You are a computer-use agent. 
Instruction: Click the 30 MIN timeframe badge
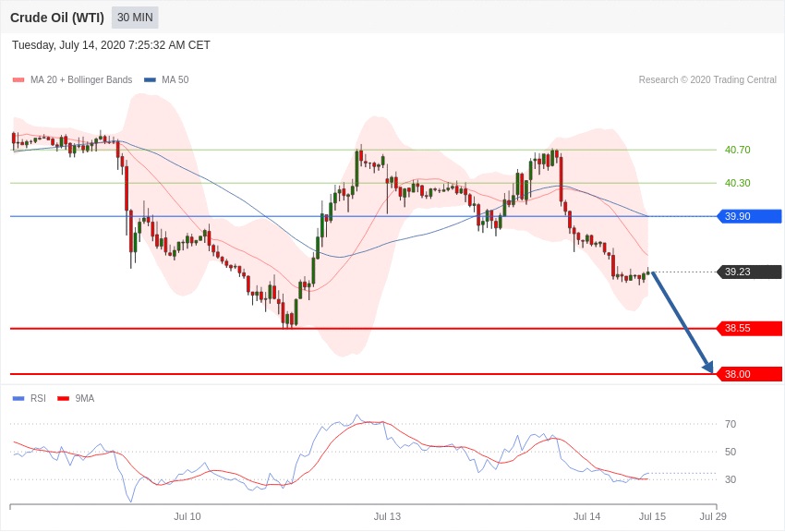(135, 18)
